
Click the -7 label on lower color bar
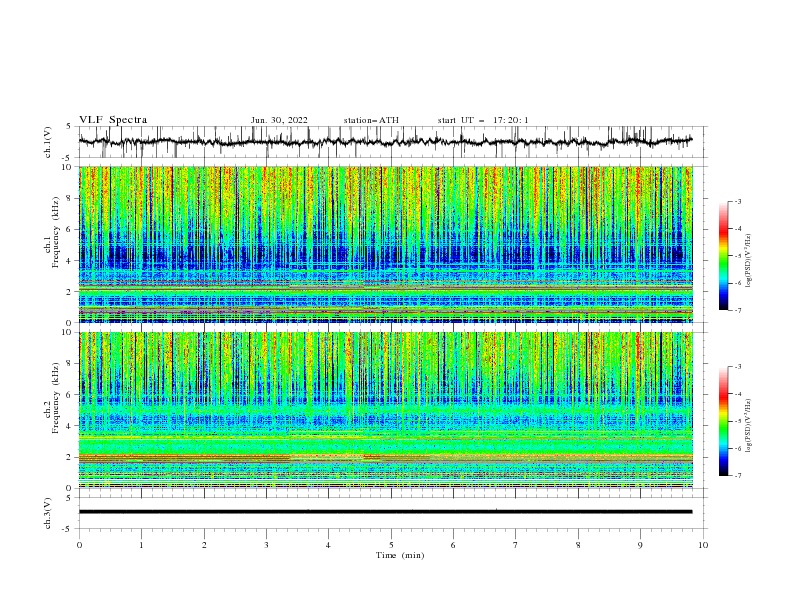pyautogui.click(x=737, y=476)
